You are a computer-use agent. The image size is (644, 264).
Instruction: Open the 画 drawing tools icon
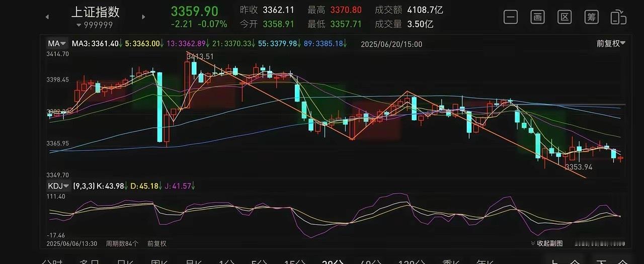tap(538, 17)
